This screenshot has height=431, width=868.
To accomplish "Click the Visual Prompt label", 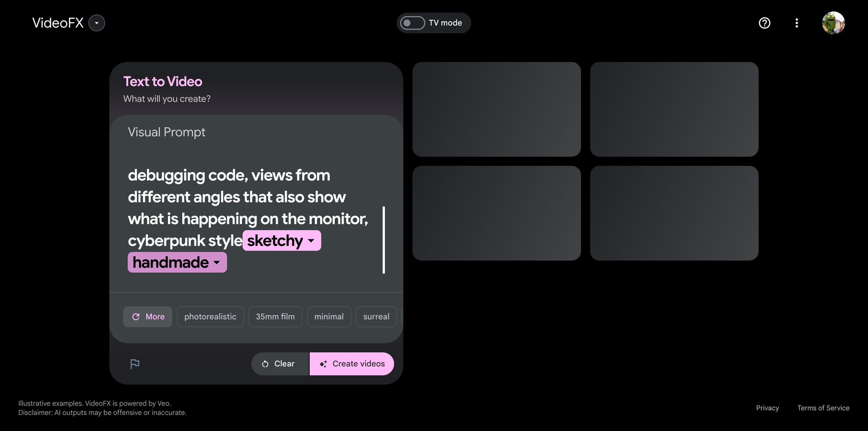I will pyautogui.click(x=167, y=132).
